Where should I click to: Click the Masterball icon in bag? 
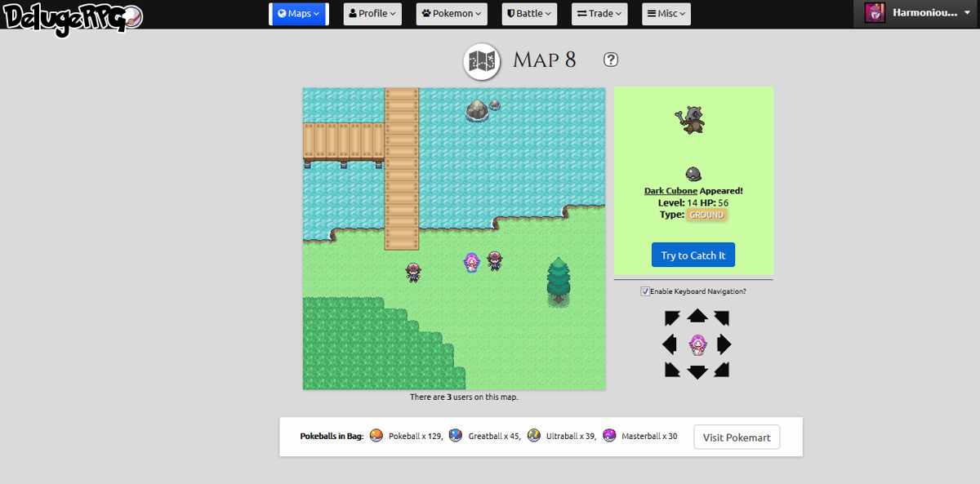[609, 436]
